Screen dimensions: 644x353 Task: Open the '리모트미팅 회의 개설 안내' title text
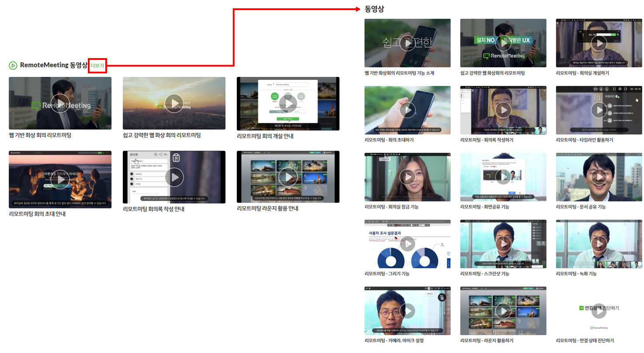tap(265, 136)
